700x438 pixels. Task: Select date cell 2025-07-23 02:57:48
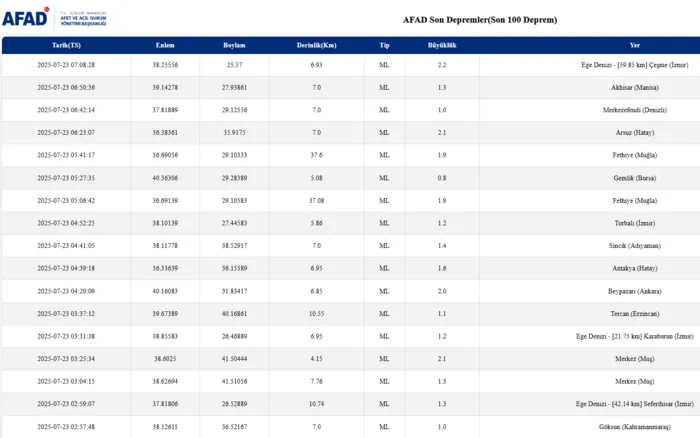(x=66, y=427)
